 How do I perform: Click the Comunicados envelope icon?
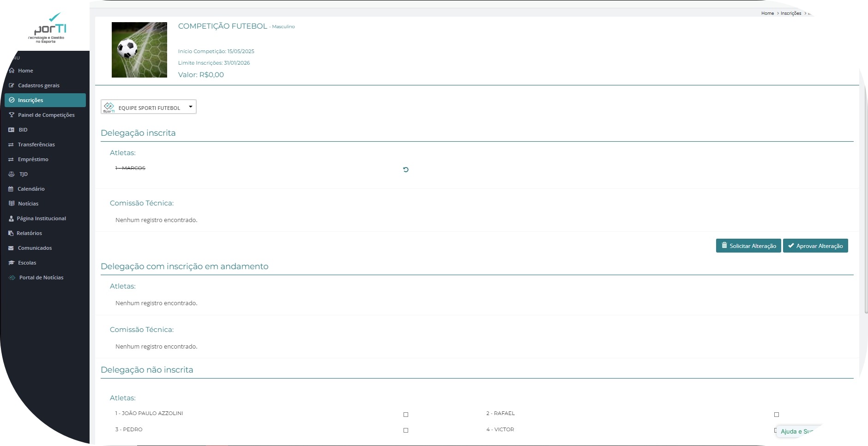(x=11, y=248)
